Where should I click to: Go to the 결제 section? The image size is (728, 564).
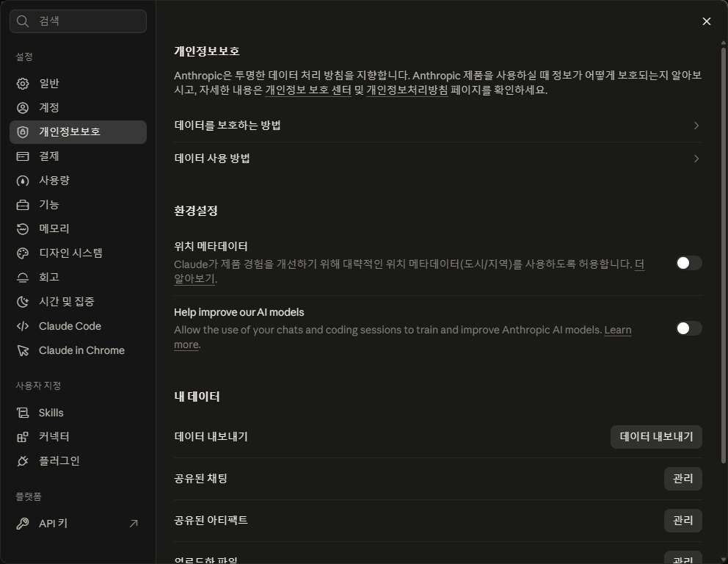[x=78, y=156]
